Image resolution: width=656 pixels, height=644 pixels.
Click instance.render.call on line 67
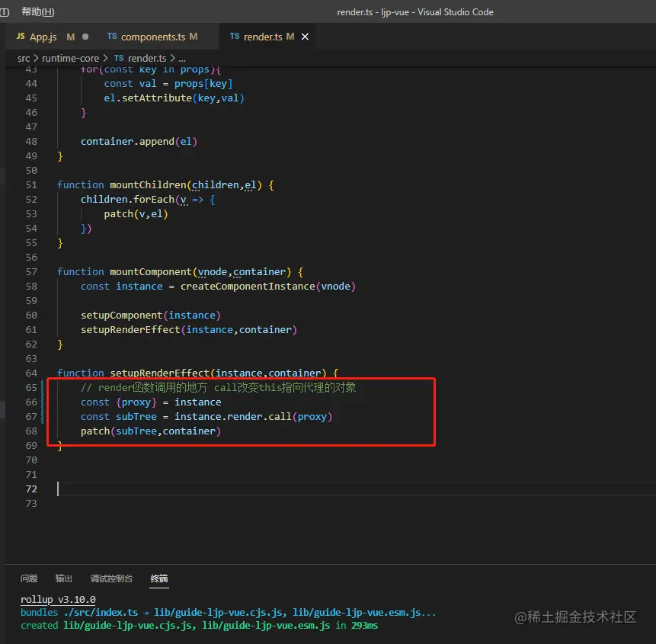coord(232,417)
